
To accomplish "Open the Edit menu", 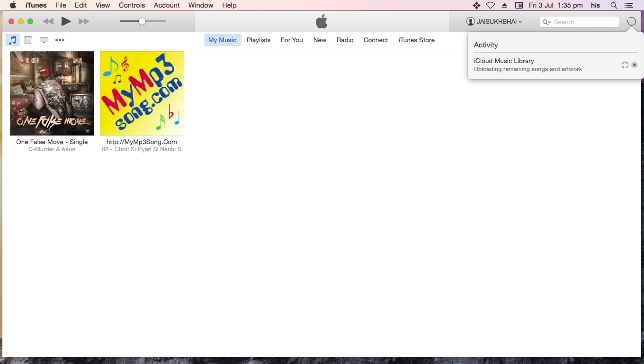I will (81, 5).
